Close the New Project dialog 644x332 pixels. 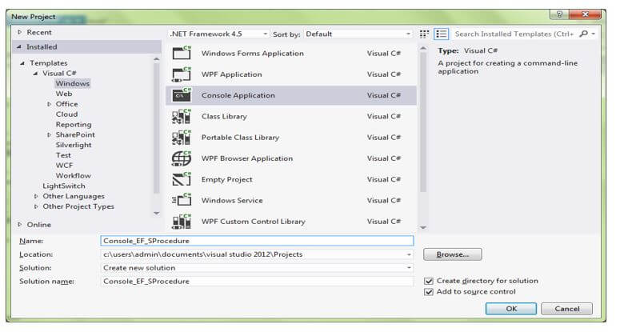tap(586, 14)
